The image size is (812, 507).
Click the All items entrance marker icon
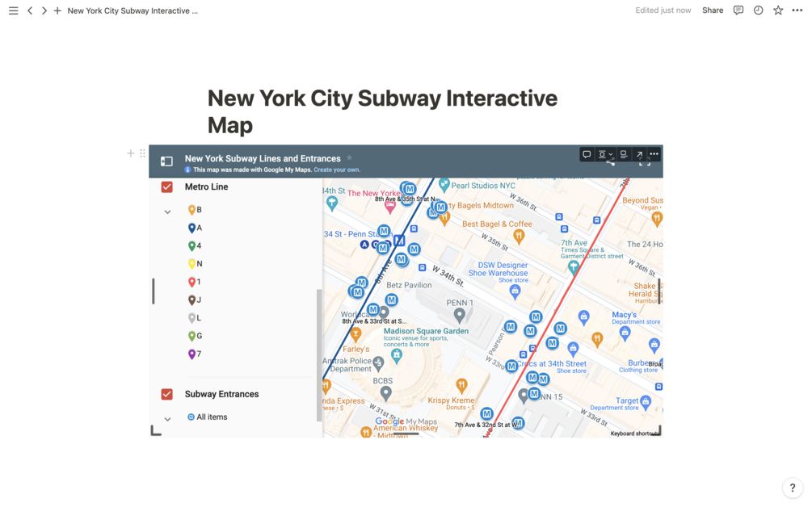(x=191, y=417)
